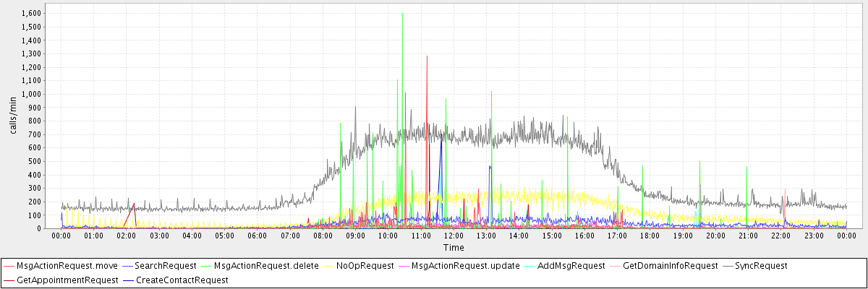Click the GetAppointmentRequest legend label

coord(67,280)
